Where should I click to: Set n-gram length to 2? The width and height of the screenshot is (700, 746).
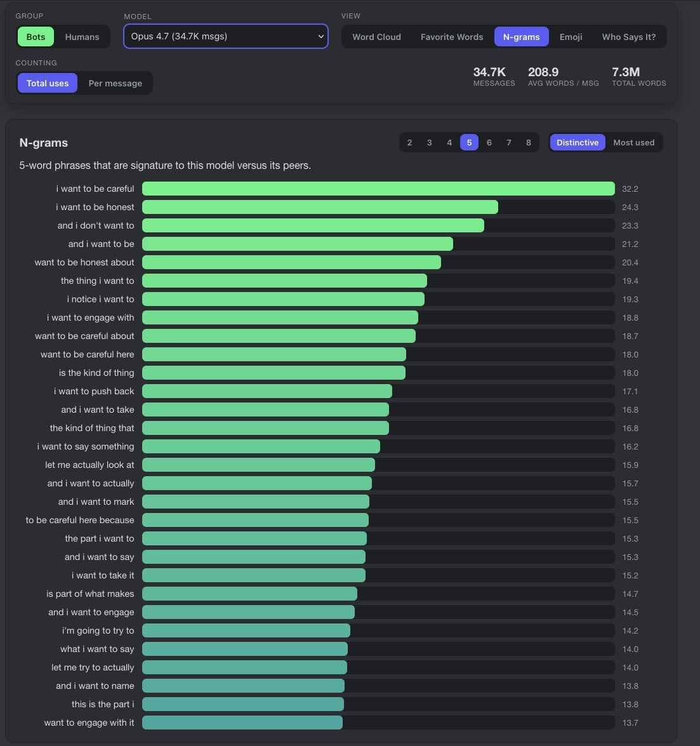pos(409,142)
